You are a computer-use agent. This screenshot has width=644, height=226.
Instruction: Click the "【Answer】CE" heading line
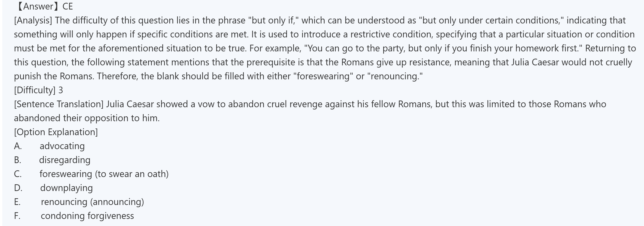[45, 7]
